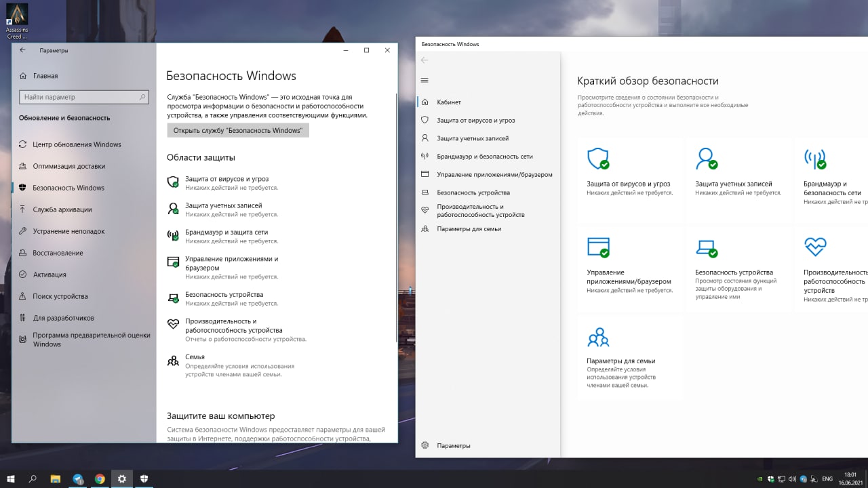Click back arrow in Параметры window
This screenshot has height=488, width=868.
click(x=23, y=50)
